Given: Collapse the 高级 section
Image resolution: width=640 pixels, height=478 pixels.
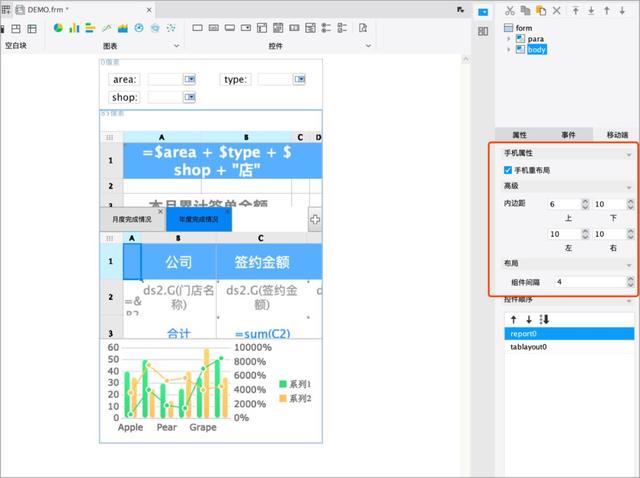Looking at the screenshot, I should pos(629,187).
